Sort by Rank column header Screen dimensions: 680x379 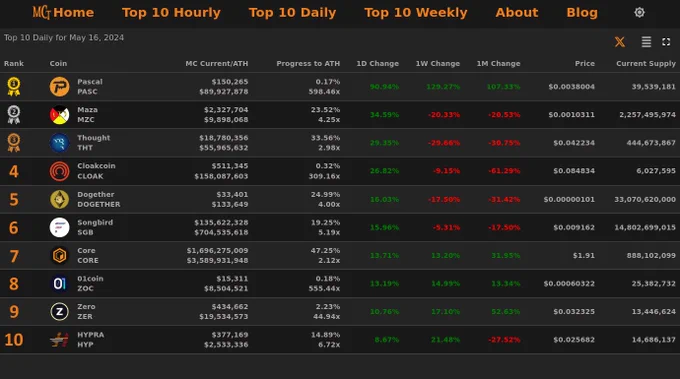(x=14, y=63)
